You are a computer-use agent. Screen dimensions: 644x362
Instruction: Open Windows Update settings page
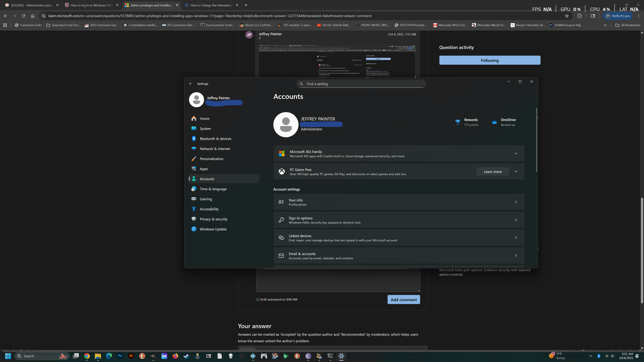tap(213, 229)
